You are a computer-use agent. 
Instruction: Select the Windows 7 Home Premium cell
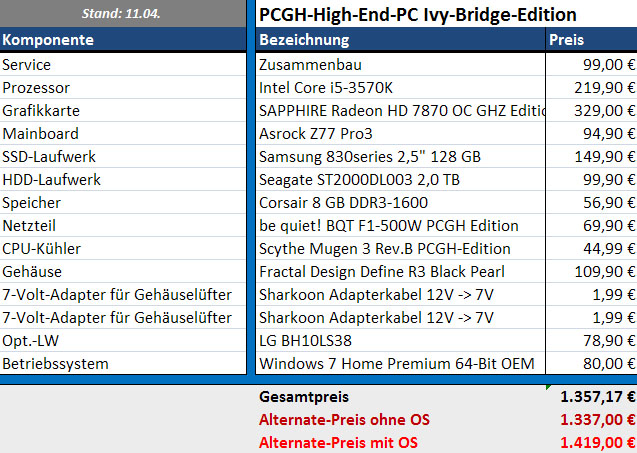click(x=400, y=363)
